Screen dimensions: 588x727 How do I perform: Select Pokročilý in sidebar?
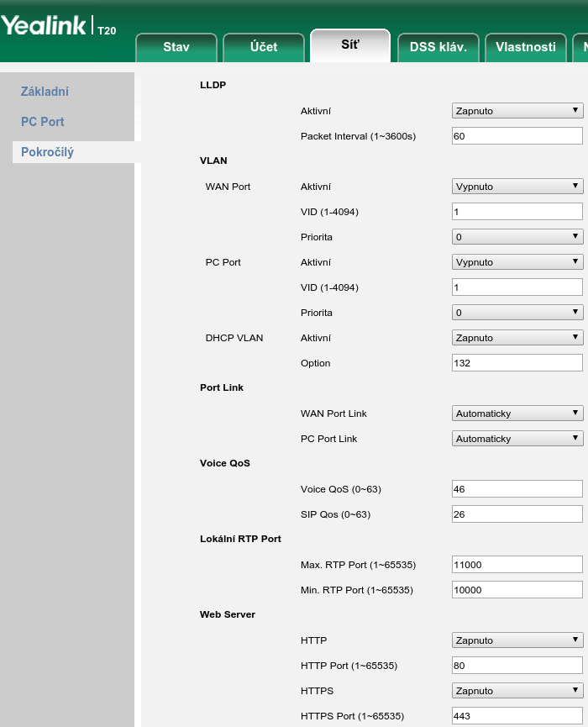coord(48,152)
